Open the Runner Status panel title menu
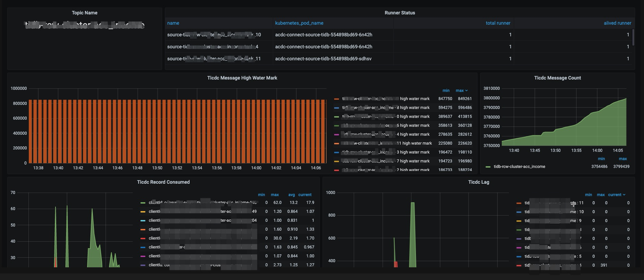 (400, 13)
